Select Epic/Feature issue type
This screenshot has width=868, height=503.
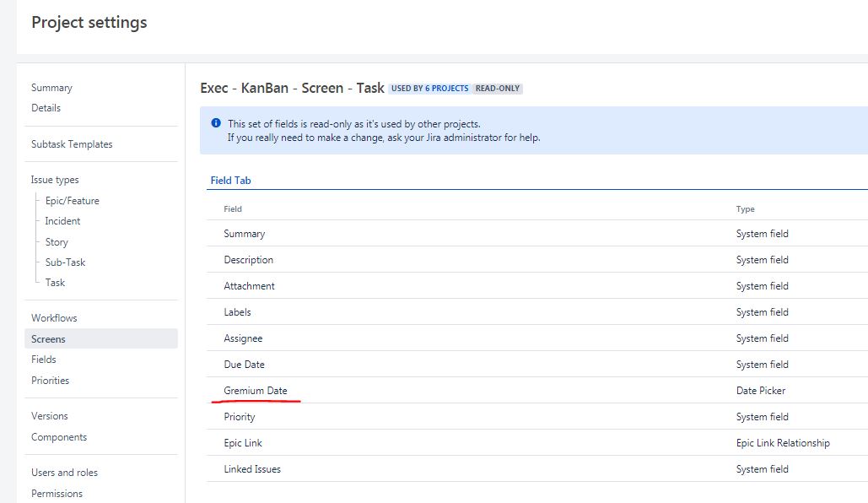[x=73, y=201]
